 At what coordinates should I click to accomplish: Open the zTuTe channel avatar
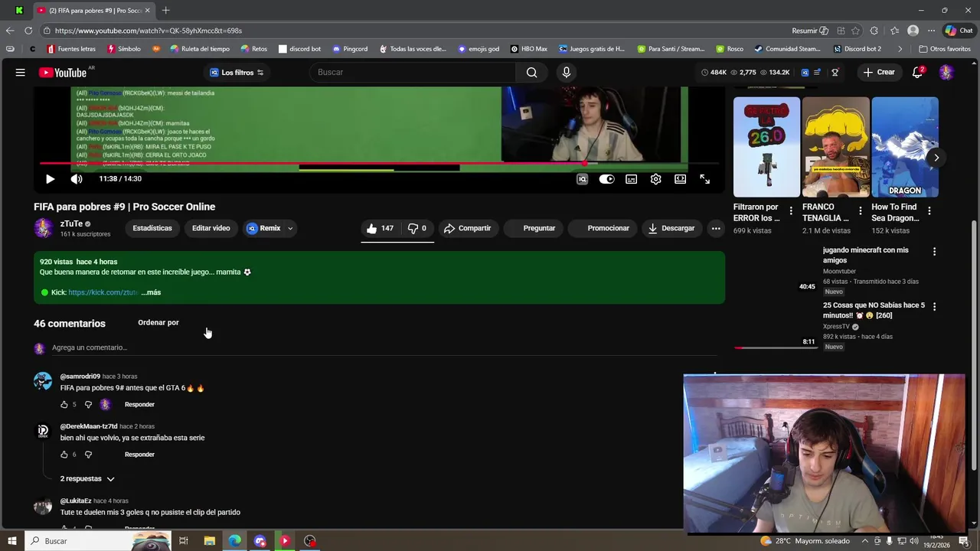44,228
